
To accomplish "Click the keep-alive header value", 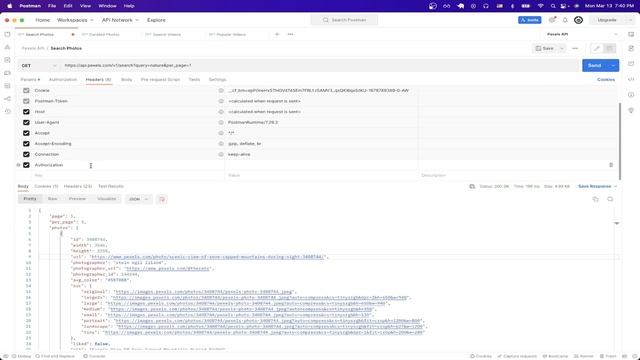I will click(x=239, y=154).
